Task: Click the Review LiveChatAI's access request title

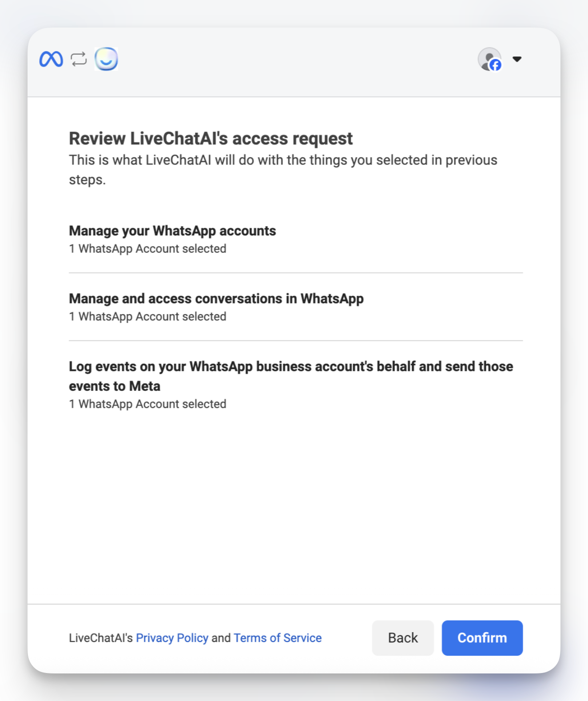Action: pyautogui.click(x=211, y=138)
